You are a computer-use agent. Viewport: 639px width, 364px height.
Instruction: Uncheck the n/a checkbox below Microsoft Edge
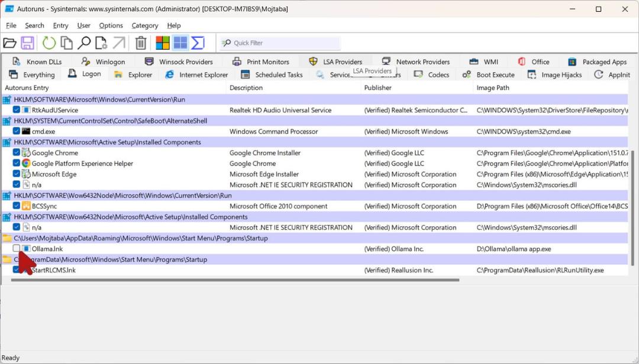coord(17,184)
